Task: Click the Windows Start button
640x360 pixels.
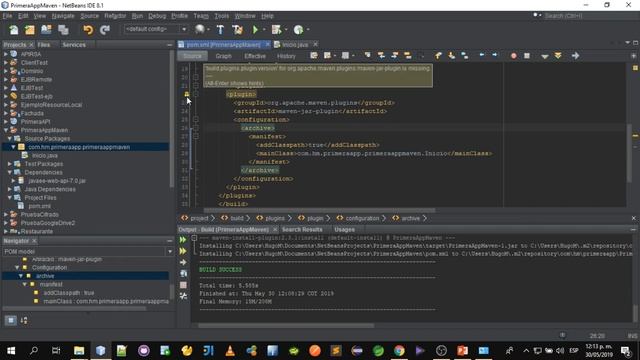Action: point(11,351)
